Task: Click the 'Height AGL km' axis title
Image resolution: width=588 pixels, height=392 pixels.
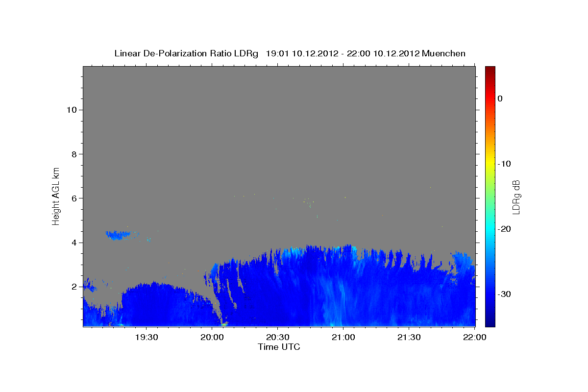Action: click(56, 196)
